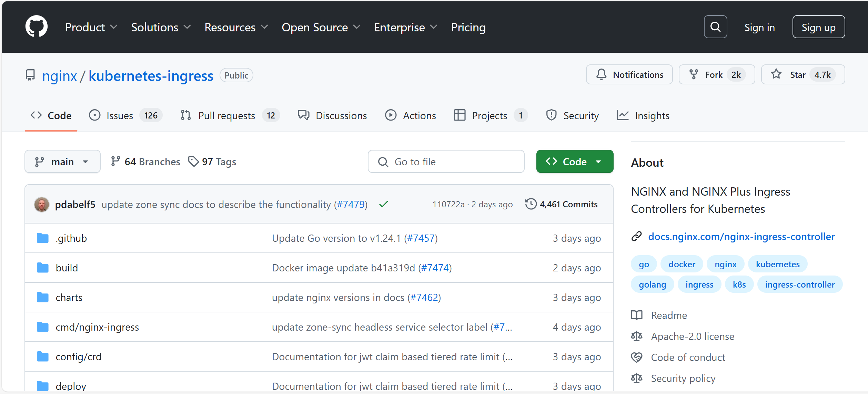Click the Sign up button
The image size is (868, 394).
tap(818, 27)
